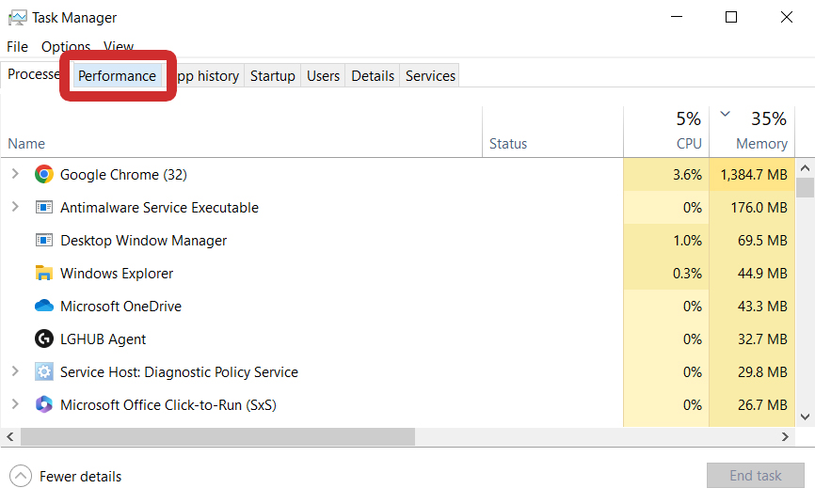This screenshot has width=815, height=504.
Task: Expand the Antimalware Service Executable row
Action: [15, 207]
